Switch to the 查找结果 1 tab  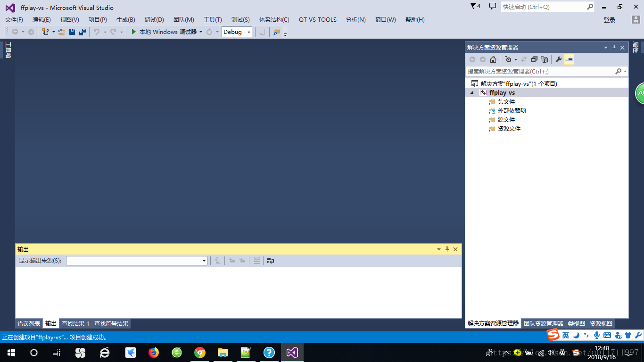[x=75, y=324]
